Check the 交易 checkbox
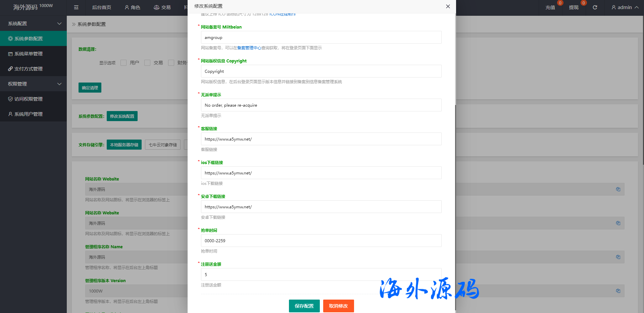The image size is (644, 313). 147,63
